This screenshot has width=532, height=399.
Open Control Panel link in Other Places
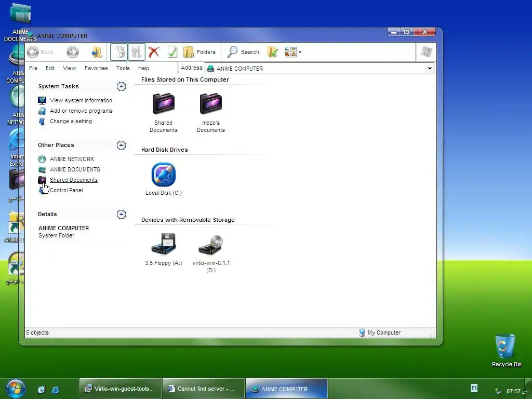tap(66, 190)
